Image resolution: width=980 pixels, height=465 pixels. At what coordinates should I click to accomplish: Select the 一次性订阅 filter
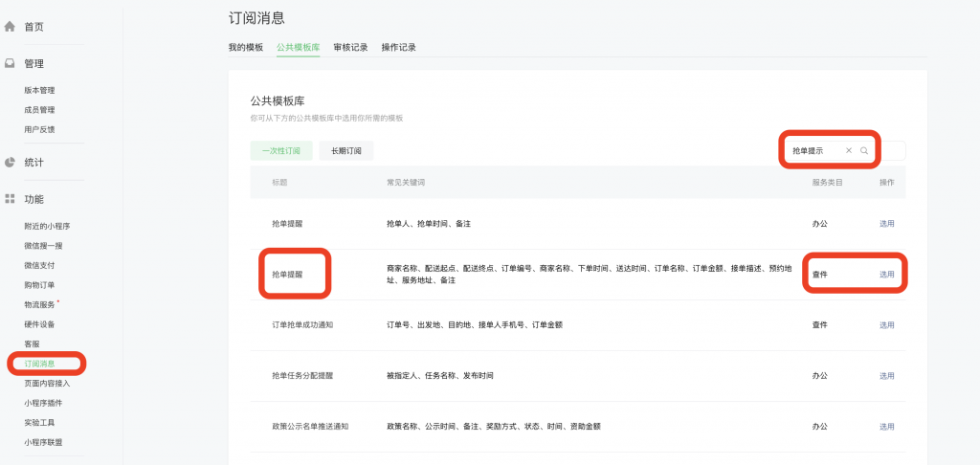281,151
